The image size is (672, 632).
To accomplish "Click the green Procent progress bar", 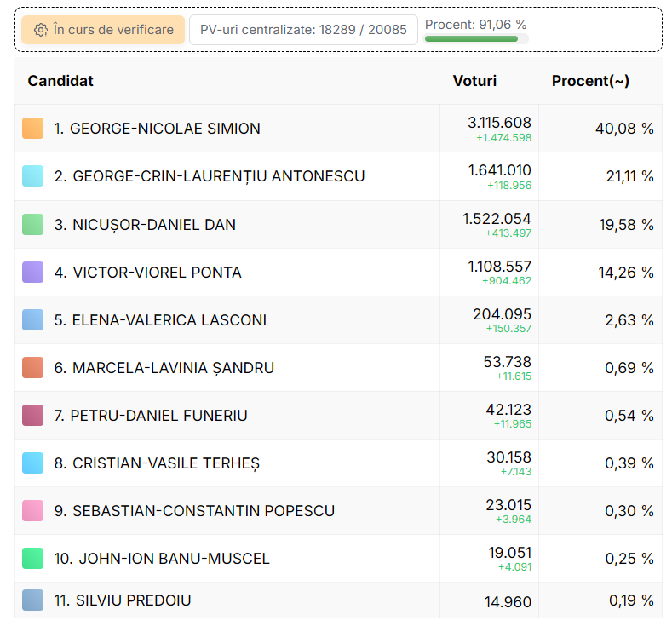I will click(x=471, y=38).
